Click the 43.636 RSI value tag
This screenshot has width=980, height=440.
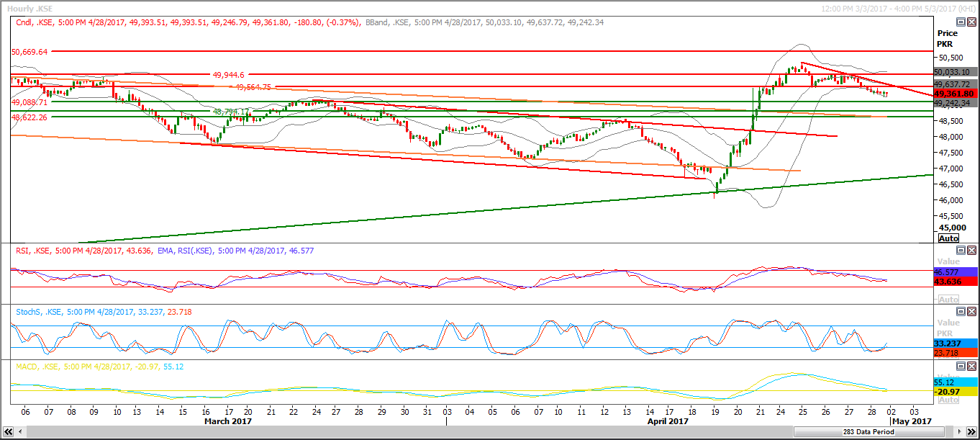coord(956,282)
